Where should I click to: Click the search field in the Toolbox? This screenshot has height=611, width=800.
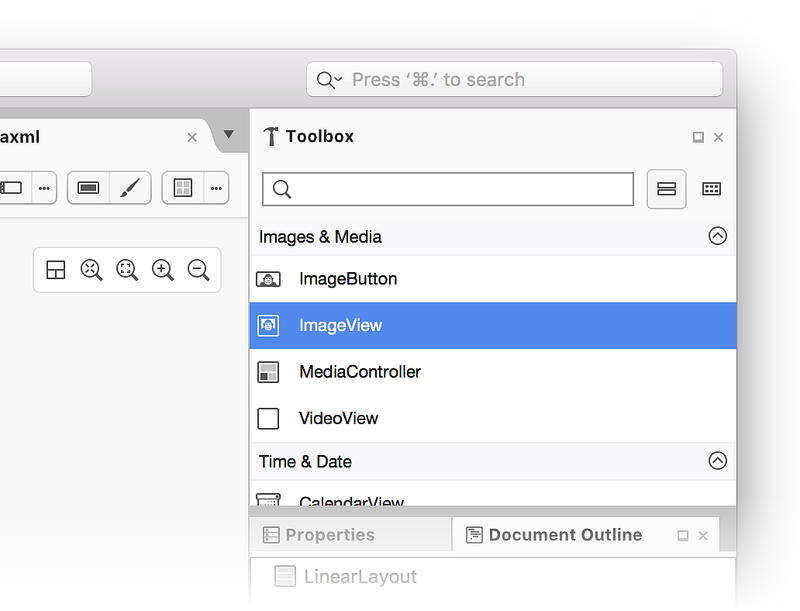447,188
